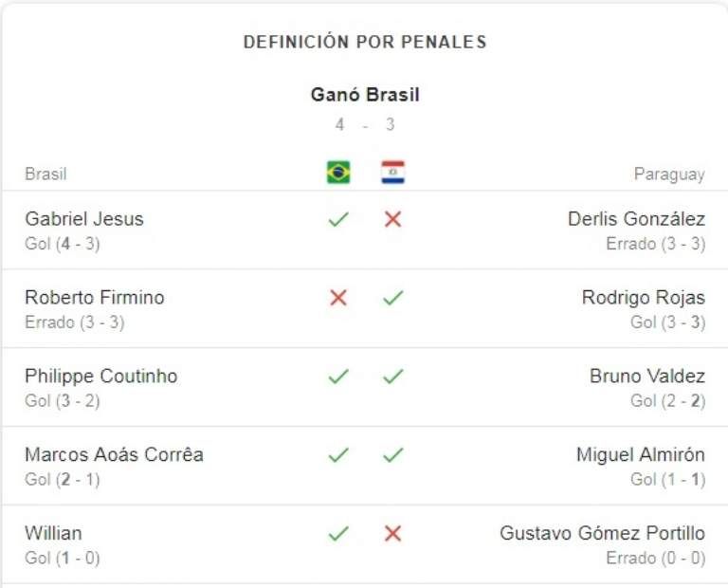Screen dimensions: 728x588
Task: Select player name Miguel Almirón
Action: tap(640, 455)
